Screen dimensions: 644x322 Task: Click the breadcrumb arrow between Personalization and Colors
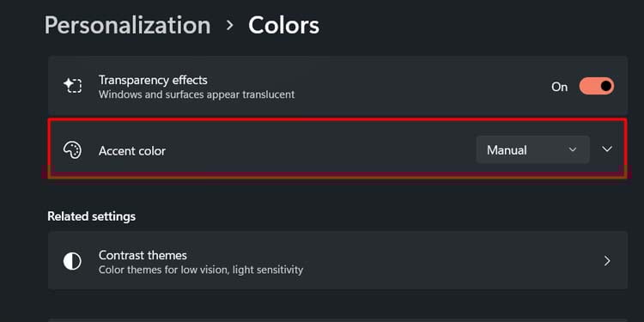coord(229,26)
